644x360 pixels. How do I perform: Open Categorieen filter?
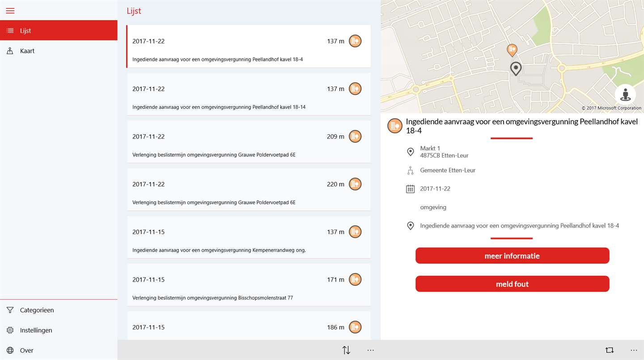(x=59, y=310)
